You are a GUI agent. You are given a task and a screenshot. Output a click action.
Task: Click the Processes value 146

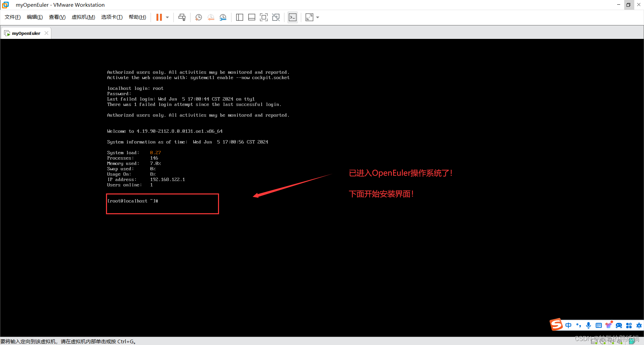tap(154, 158)
